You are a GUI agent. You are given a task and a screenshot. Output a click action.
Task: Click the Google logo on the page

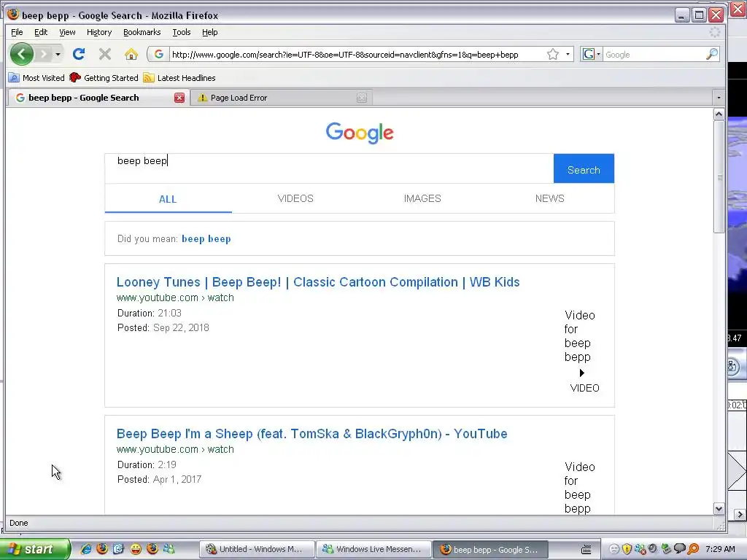(x=360, y=133)
